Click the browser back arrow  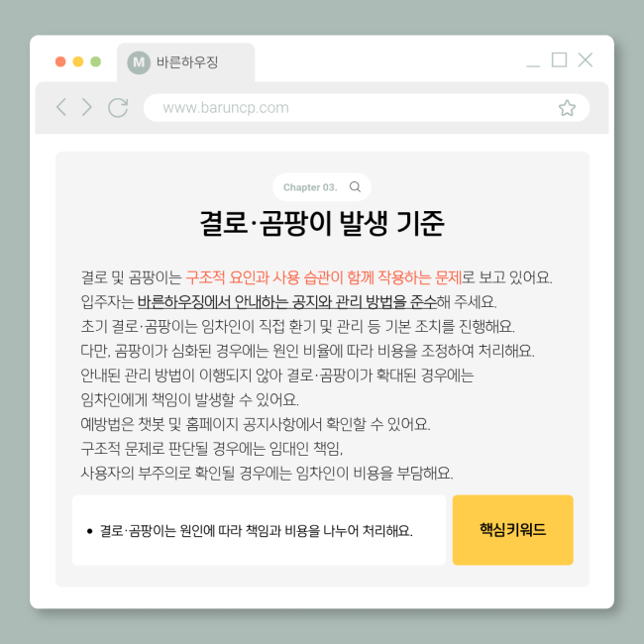[x=61, y=107]
